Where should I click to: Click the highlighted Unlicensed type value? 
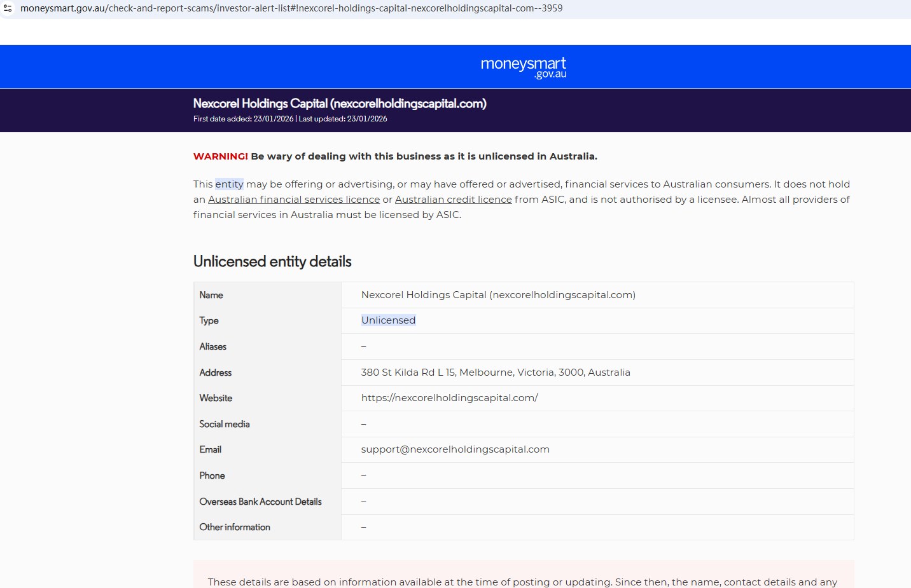388,320
